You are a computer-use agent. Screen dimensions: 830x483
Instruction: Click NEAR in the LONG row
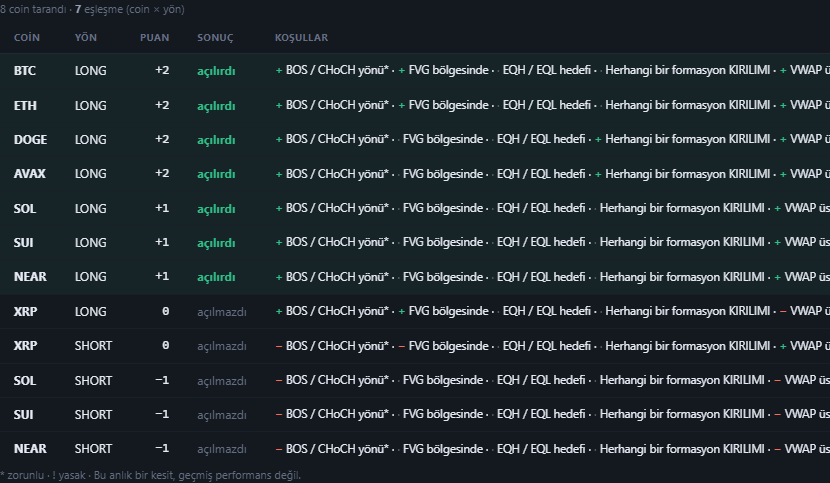pyautogui.click(x=30, y=276)
